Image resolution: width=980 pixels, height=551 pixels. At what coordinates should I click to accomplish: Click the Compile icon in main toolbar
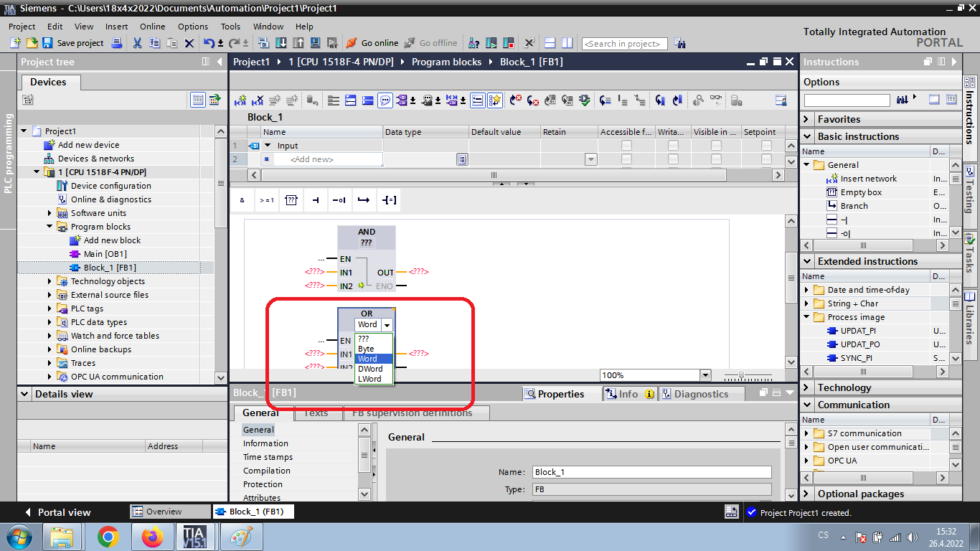click(263, 43)
